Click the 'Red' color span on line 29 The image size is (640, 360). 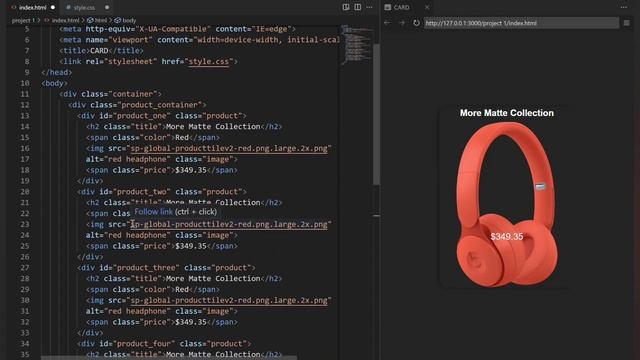point(153,289)
